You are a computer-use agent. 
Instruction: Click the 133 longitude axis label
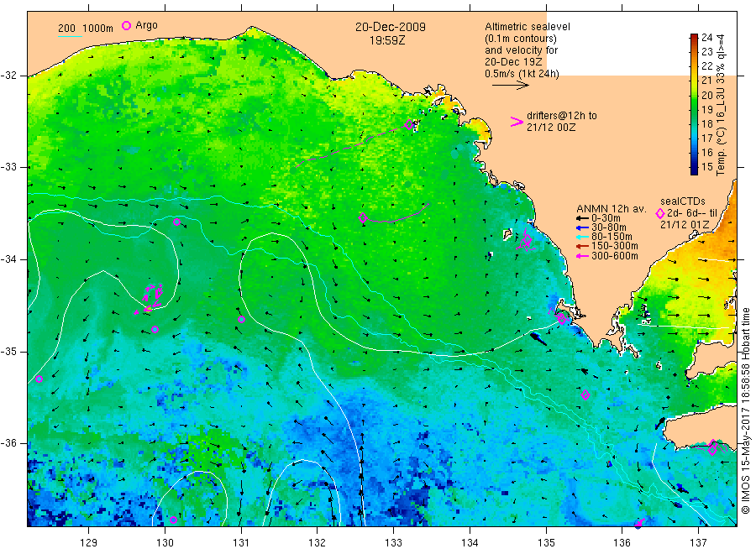tap(393, 543)
